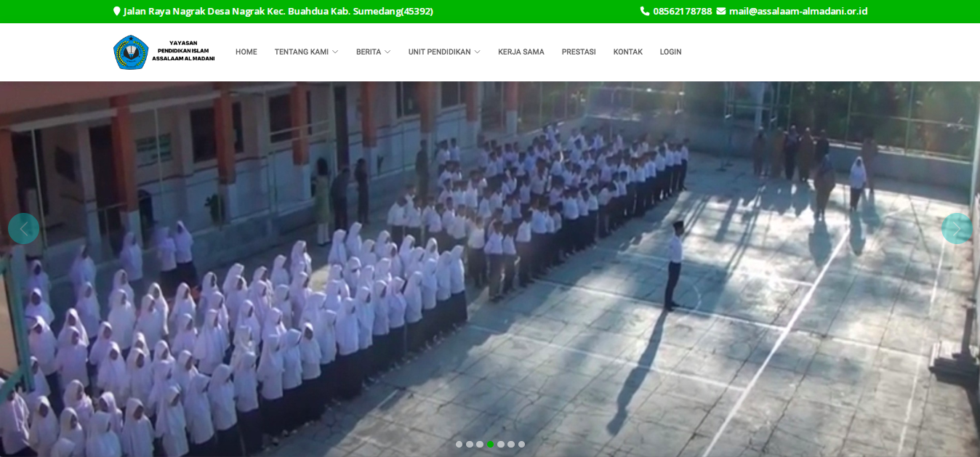Jump to the last slider pagination dot
The image size is (980, 457).
[x=521, y=444]
